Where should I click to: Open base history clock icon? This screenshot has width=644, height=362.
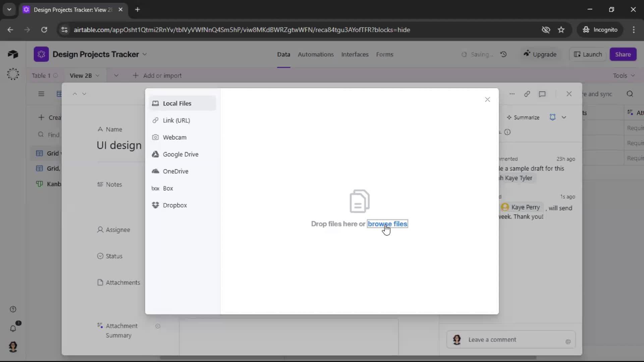coord(503,54)
